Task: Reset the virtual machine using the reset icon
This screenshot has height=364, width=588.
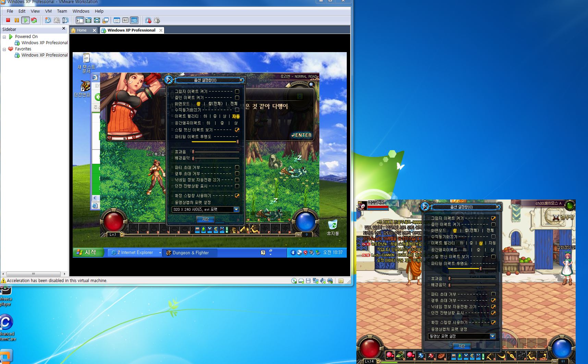Action: 34,20
